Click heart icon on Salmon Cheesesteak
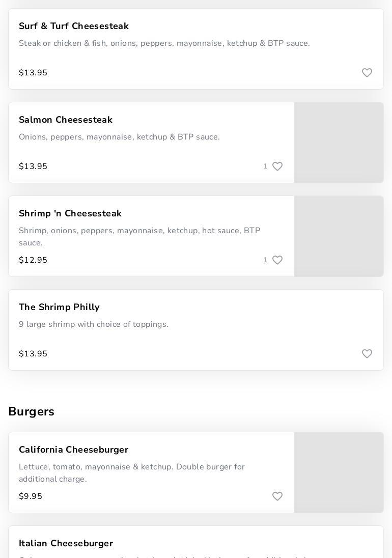The image size is (392, 558). tap(277, 166)
